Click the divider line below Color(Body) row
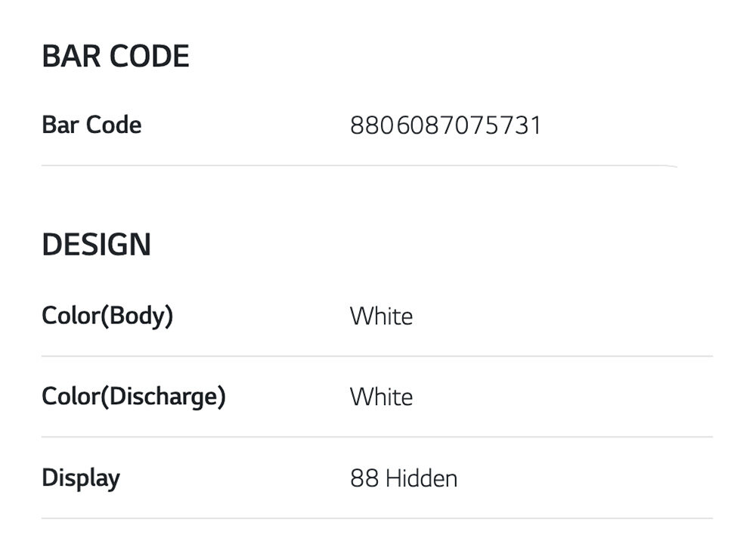 tap(376, 356)
